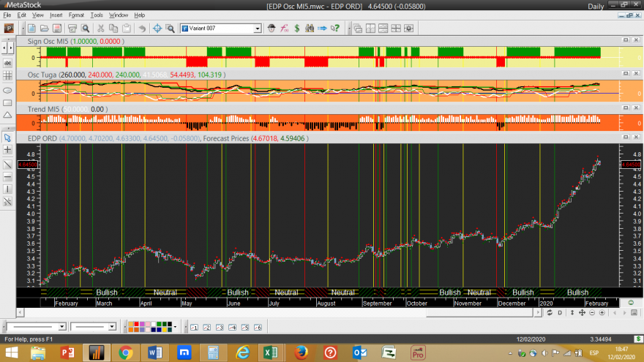Open Outlook from the taskbar
The height and width of the screenshot is (362, 644).
pyautogui.click(x=359, y=352)
